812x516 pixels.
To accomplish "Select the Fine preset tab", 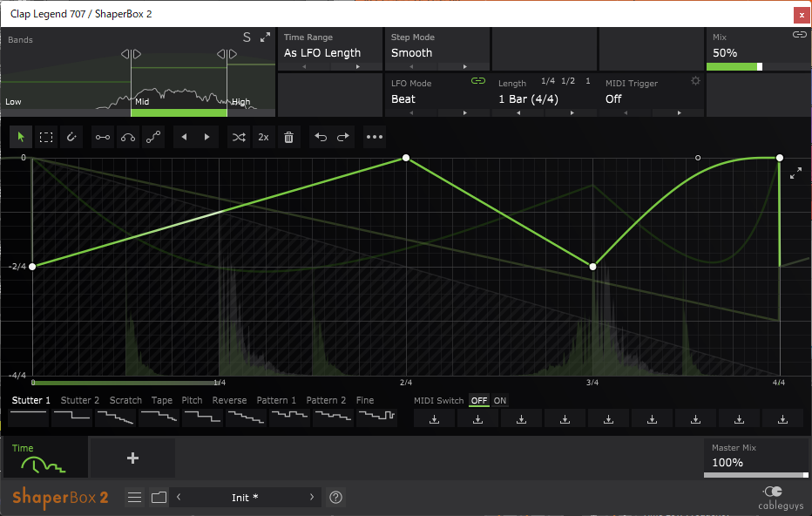I will 364,400.
